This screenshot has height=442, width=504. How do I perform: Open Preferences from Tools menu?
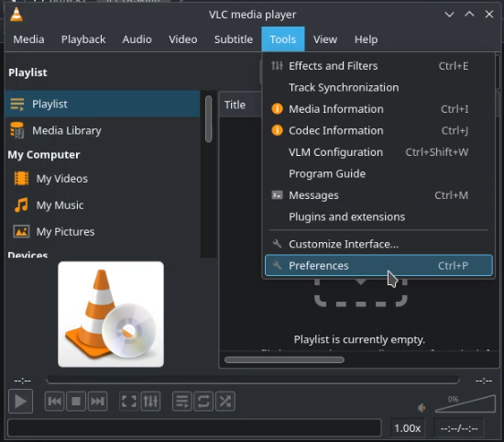click(378, 266)
